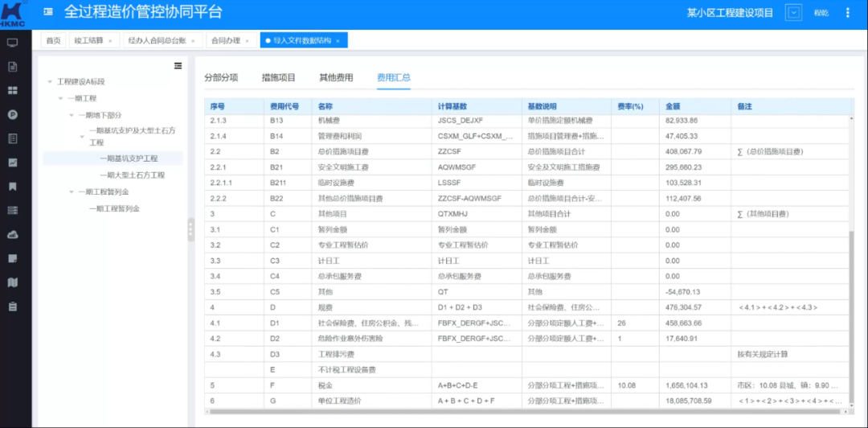Close the 竣工结算 tab
The image size is (868, 428).
pos(110,41)
